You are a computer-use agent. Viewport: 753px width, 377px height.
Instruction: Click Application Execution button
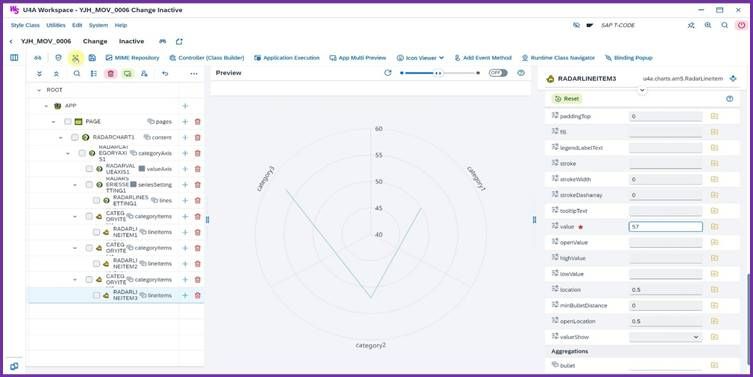pos(287,58)
